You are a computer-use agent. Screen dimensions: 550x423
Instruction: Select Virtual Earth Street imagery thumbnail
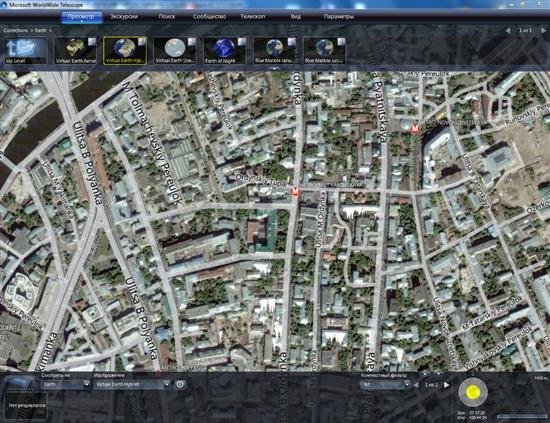click(175, 51)
